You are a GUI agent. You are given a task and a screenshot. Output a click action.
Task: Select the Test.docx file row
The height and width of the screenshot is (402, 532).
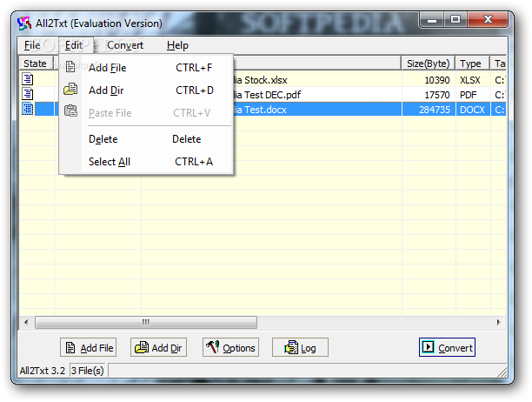tap(263, 110)
